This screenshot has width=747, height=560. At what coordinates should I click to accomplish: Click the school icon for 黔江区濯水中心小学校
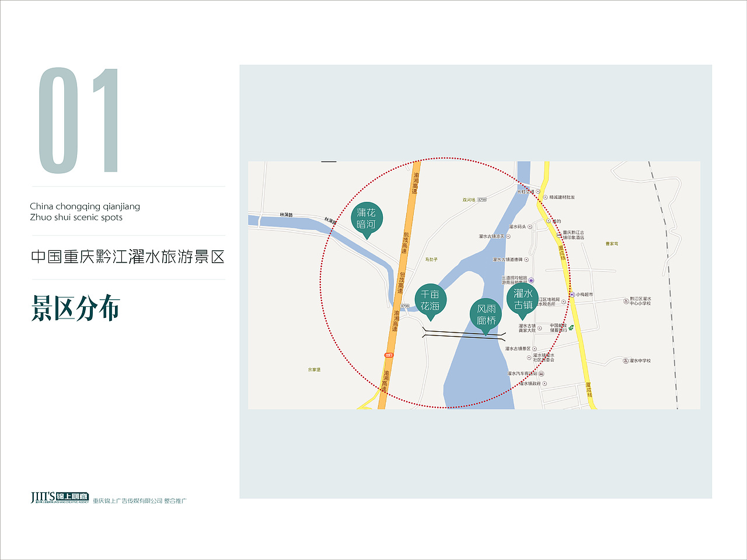626,301
